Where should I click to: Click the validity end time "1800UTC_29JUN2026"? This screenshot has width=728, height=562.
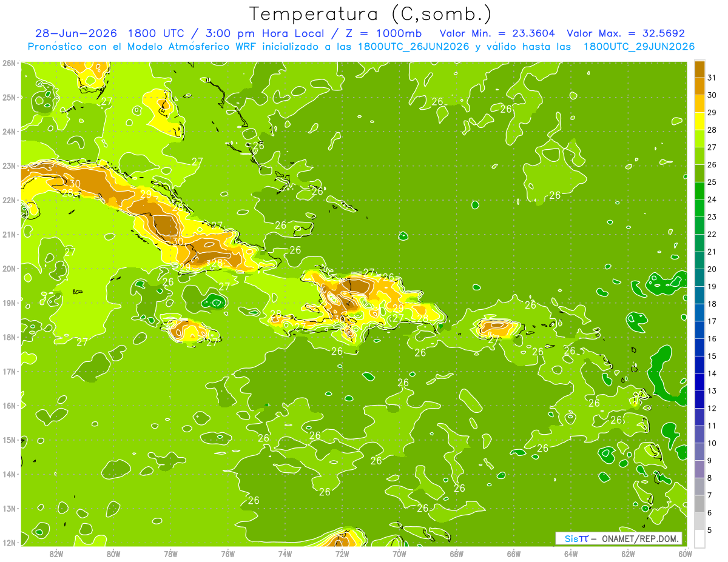coord(639,47)
